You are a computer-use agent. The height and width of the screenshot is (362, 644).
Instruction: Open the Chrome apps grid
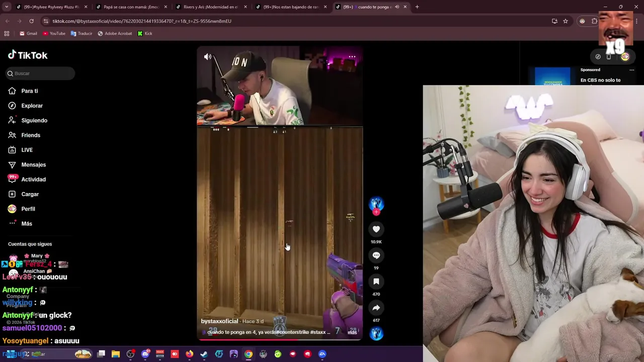[x=7, y=34]
